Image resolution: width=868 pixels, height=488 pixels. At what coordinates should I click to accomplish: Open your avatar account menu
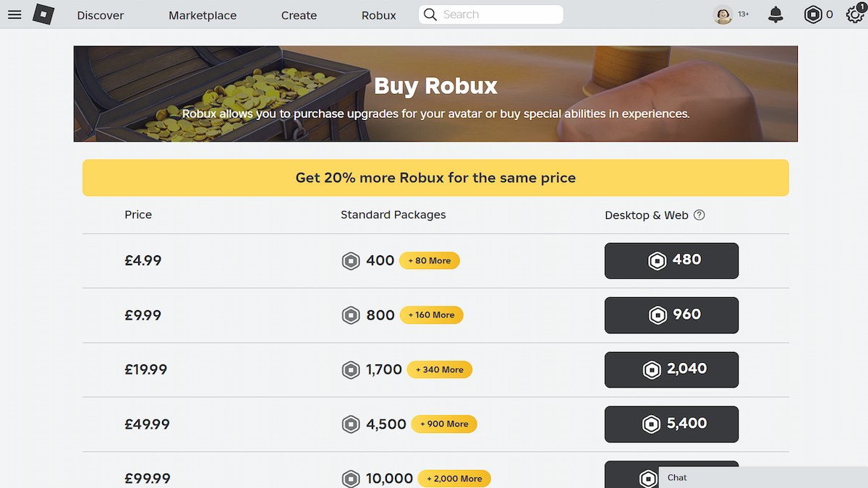point(723,14)
